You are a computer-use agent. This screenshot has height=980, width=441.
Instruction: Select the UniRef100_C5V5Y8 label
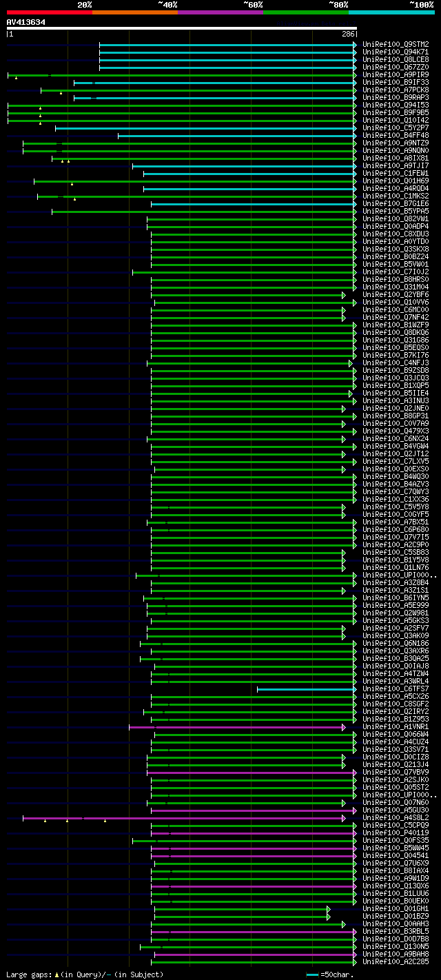pos(396,507)
